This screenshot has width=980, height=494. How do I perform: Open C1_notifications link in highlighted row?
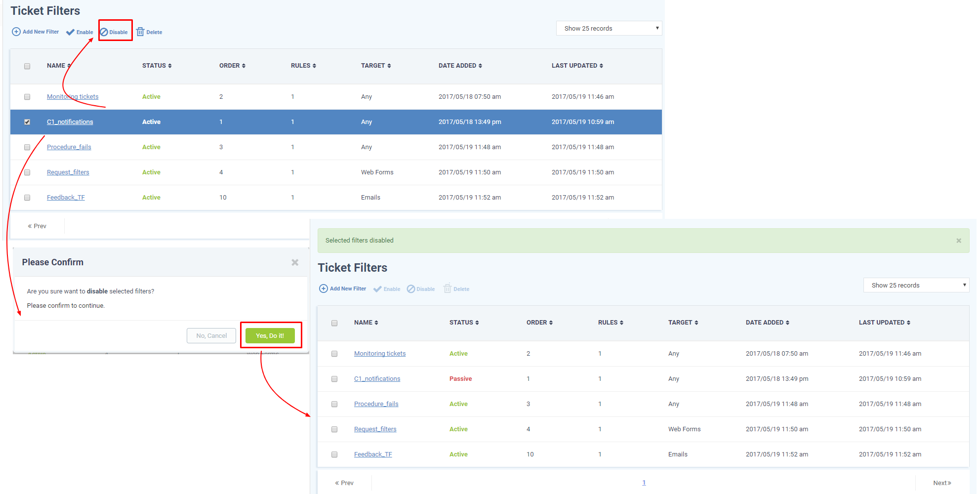click(70, 122)
